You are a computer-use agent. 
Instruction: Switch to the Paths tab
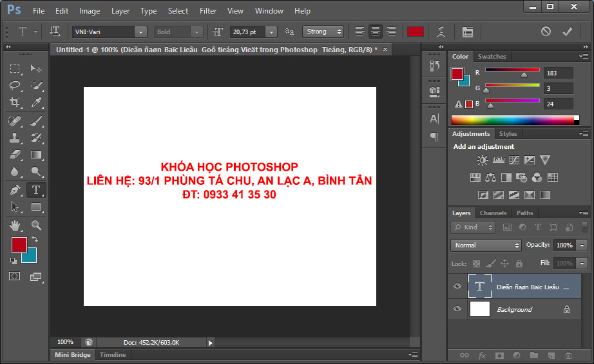click(x=524, y=213)
